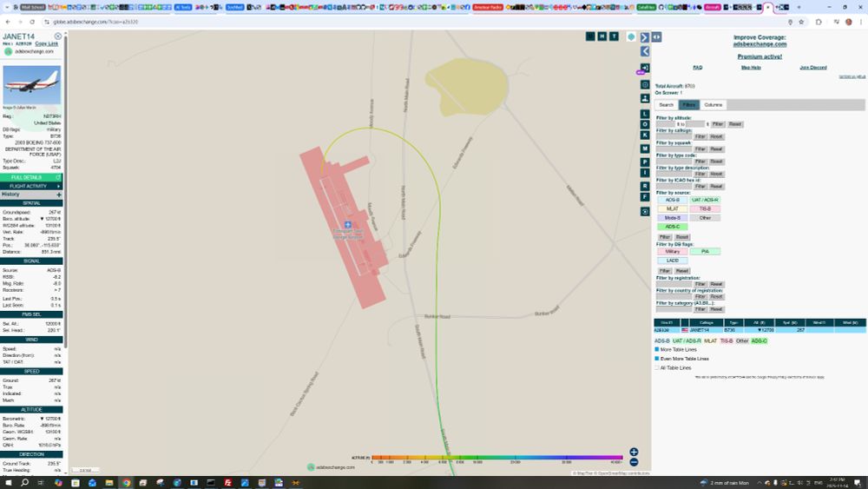This screenshot has height=489, width=868.
Task: Switch to the Filters tab
Action: 689,105
